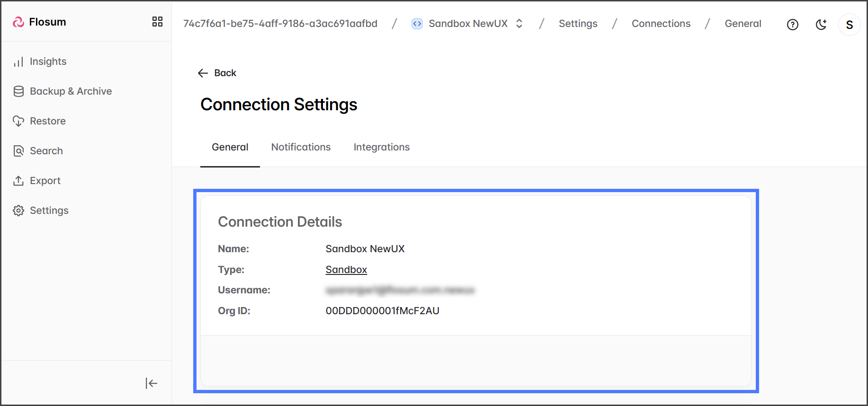Expand the Sandbox NewUX connection switcher
868x406 pixels.
pyautogui.click(x=519, y=24)
